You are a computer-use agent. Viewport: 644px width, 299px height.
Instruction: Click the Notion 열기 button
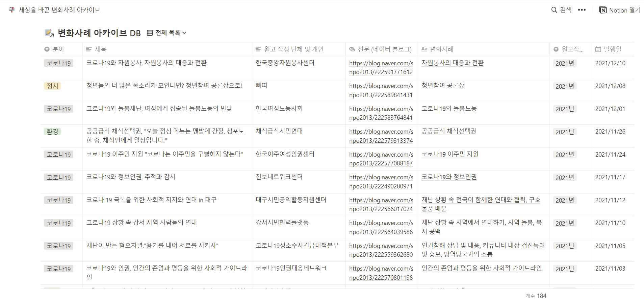pos(620,10)
